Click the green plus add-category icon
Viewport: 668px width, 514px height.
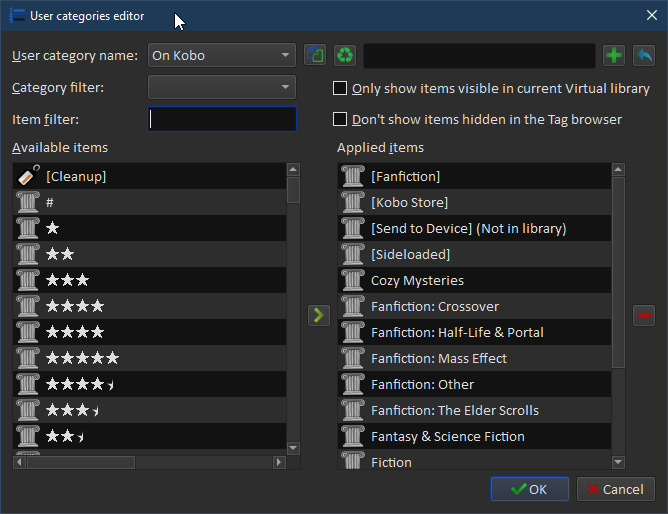click(x=614, y=55)
